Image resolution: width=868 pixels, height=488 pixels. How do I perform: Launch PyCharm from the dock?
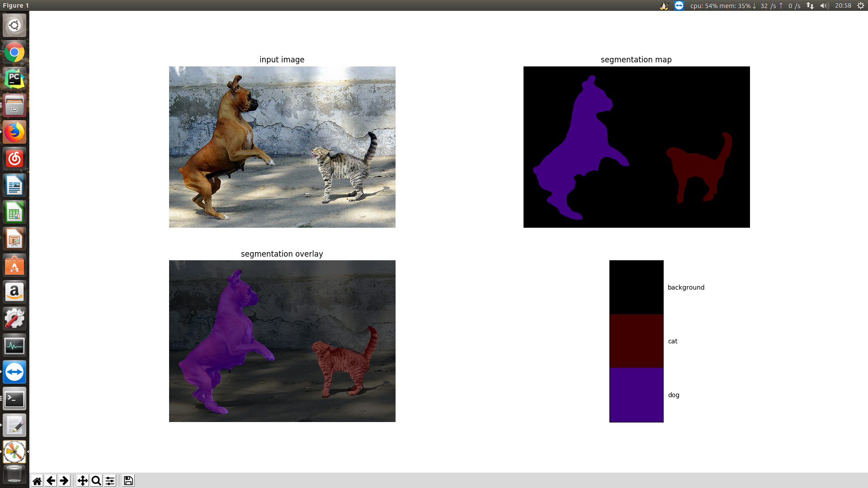[x=14, y=79]
